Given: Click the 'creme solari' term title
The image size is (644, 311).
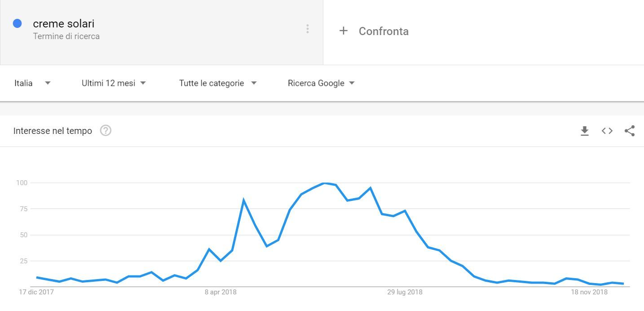Looking at the screenshot, I should (63, 23).
